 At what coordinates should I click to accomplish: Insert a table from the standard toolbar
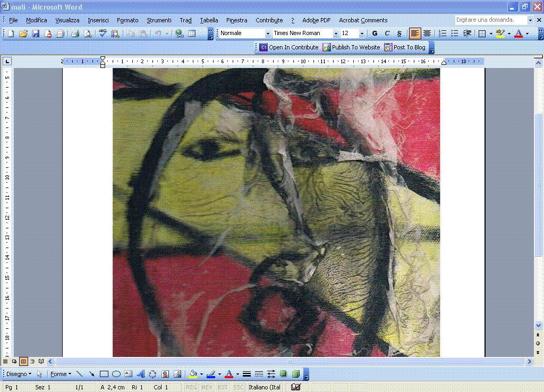click(191, 33)
